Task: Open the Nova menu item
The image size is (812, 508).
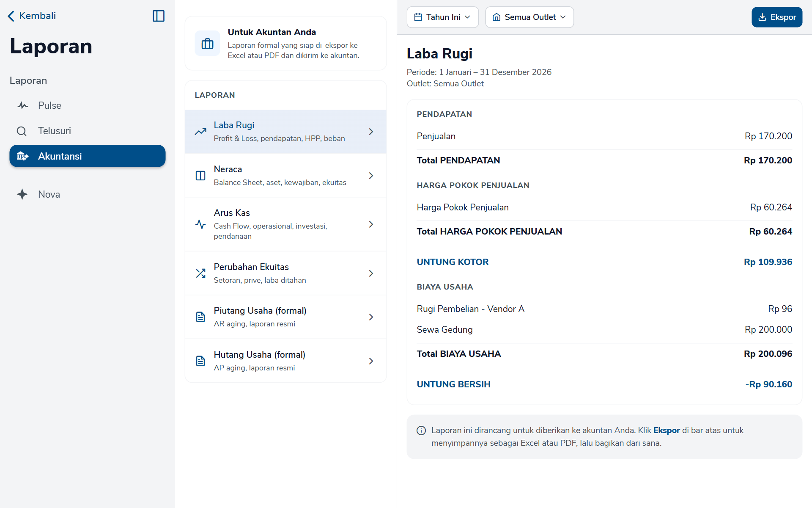Action: coord(88,194)
